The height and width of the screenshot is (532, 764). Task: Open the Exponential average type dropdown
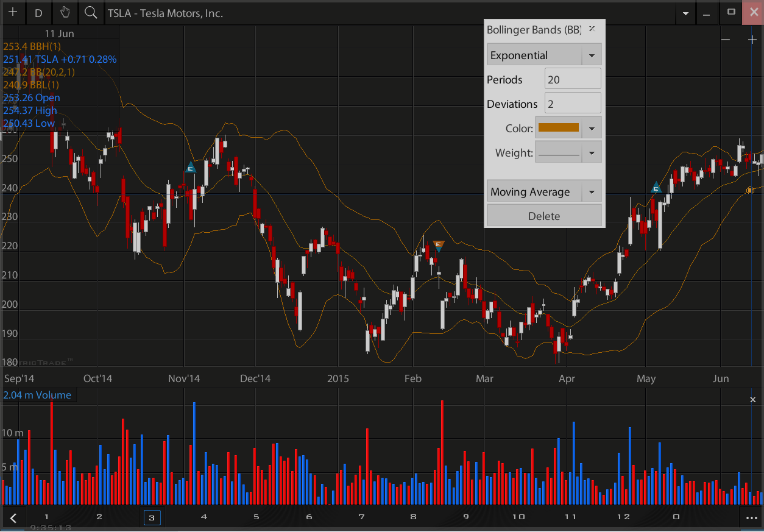pyautogui.click(x=544, y=55)
